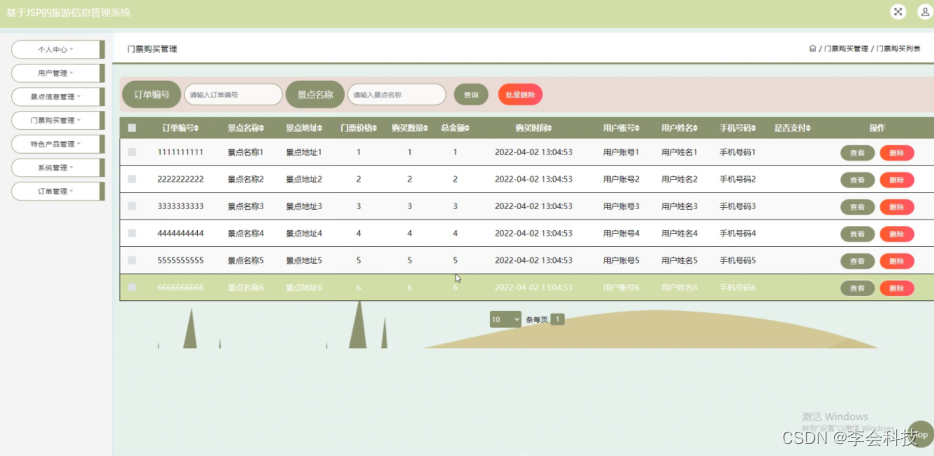
Task: Delete order 4444444444
Action: click(896, 234)
